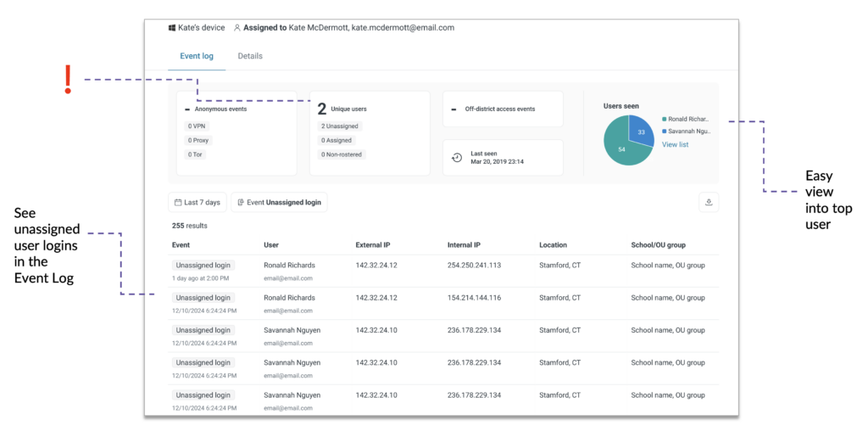Viewport: 868px width, 448px height.
Task: Click the blue Savannah Nguyen legend square
Action: 664,132
